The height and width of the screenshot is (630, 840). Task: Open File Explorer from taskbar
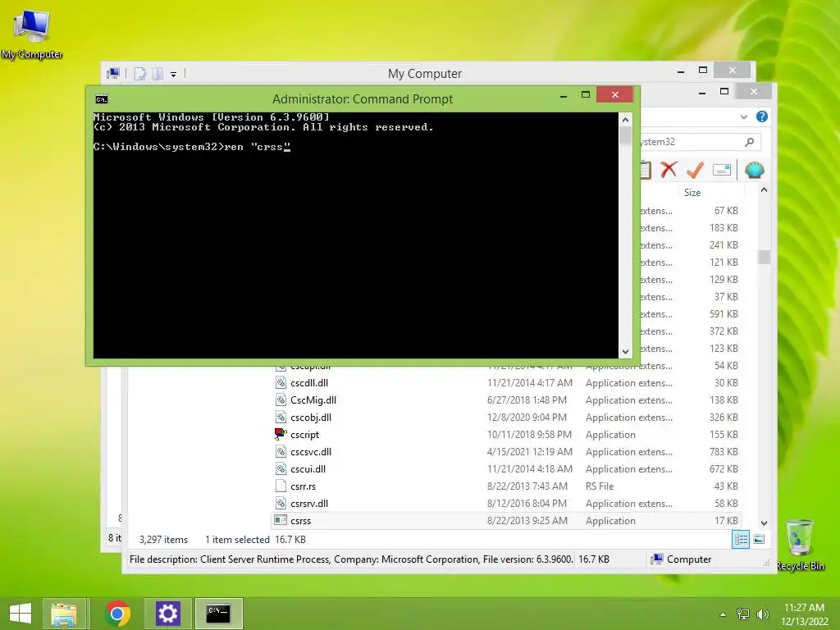pyautogui.click(x=64, y=614)
